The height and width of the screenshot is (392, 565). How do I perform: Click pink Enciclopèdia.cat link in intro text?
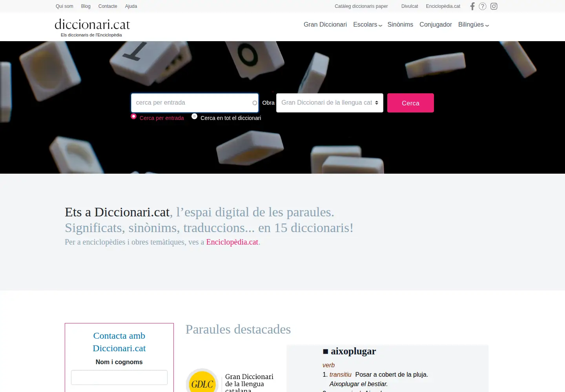232,242
